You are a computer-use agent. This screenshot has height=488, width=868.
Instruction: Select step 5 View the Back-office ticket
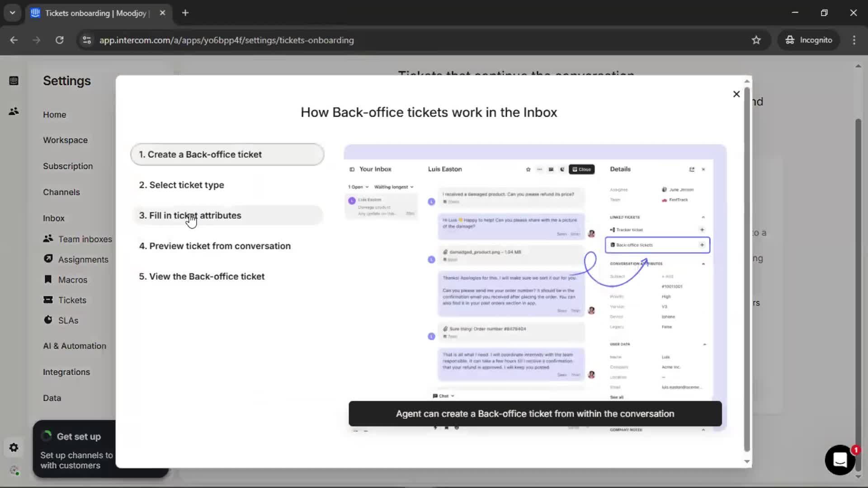tap(227, 277)
